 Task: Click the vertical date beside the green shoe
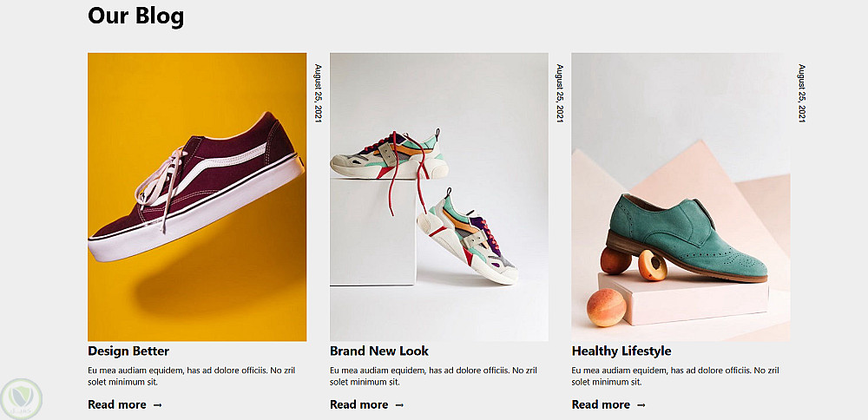click(x=801, y=93)
